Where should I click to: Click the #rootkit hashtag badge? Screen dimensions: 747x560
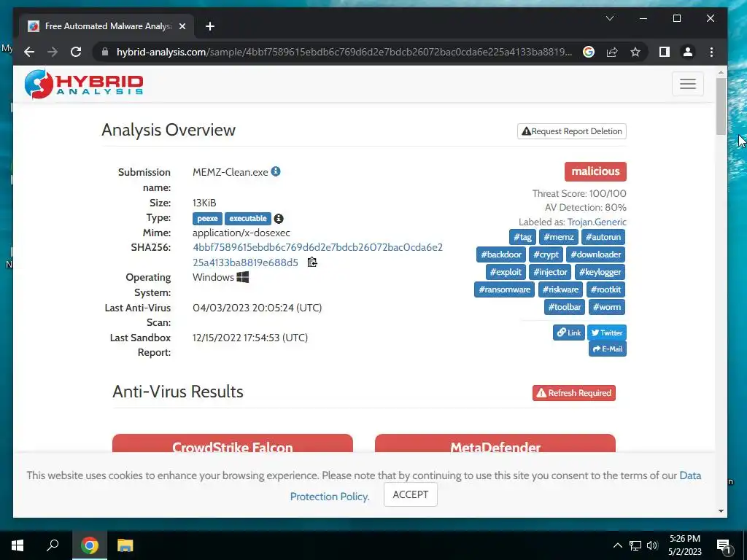click(605, 289)
